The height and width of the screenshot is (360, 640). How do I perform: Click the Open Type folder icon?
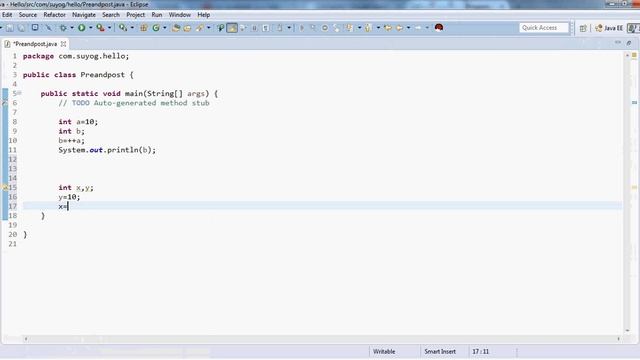point(176,28)
